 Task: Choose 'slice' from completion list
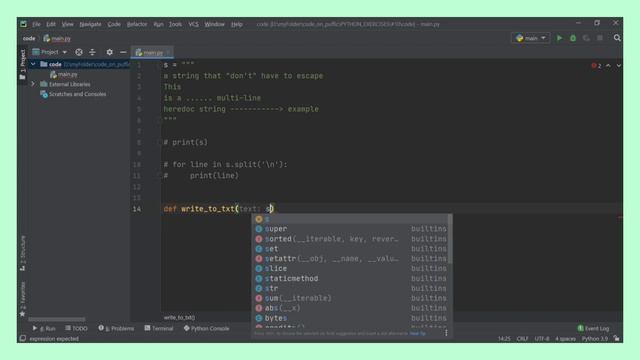tap(351, 268)
